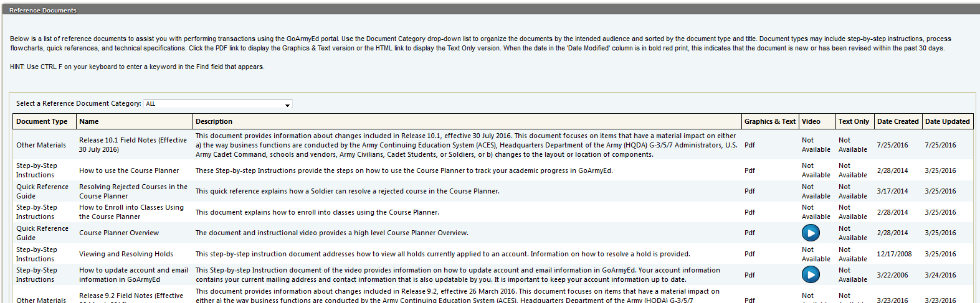Open Pdf for How to use the Course Planner

tap(749, 170)
